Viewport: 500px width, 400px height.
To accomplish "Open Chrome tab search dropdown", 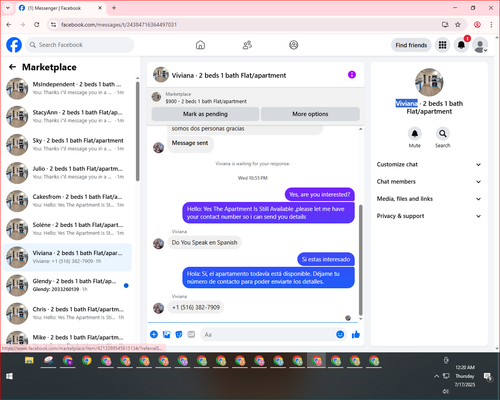I will point(8,8).
